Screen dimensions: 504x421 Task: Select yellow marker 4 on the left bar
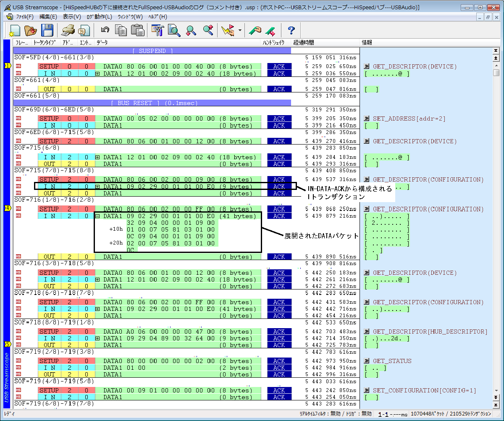7,209
